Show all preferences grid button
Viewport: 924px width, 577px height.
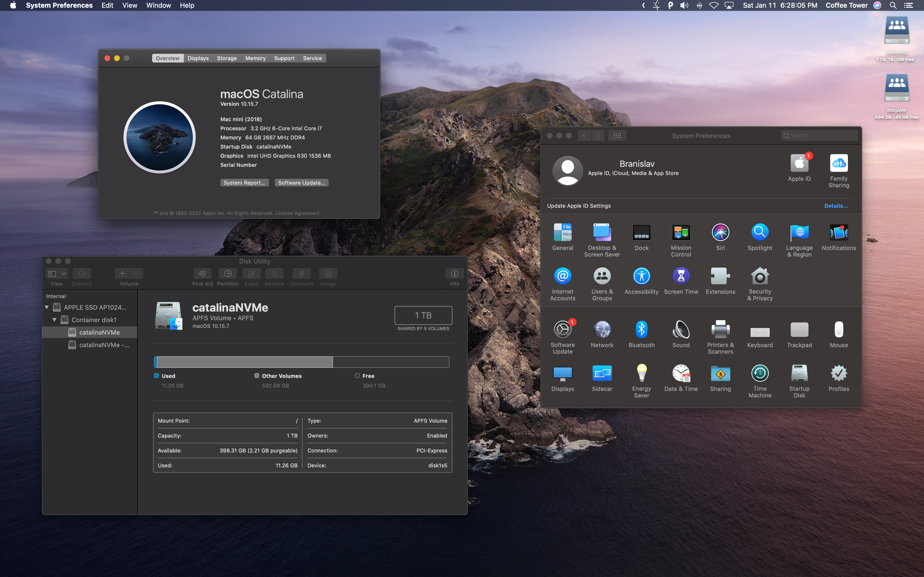tap(617, 135)
